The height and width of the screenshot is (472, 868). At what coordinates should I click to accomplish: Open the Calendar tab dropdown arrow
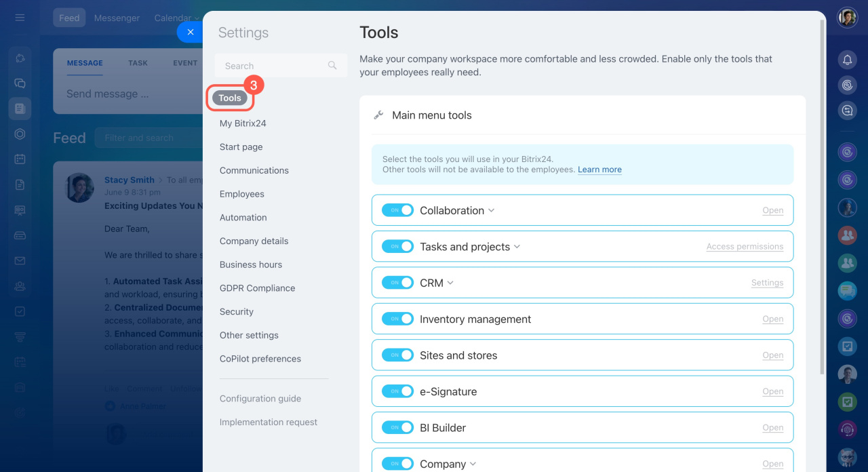click(x=197, y=18)
